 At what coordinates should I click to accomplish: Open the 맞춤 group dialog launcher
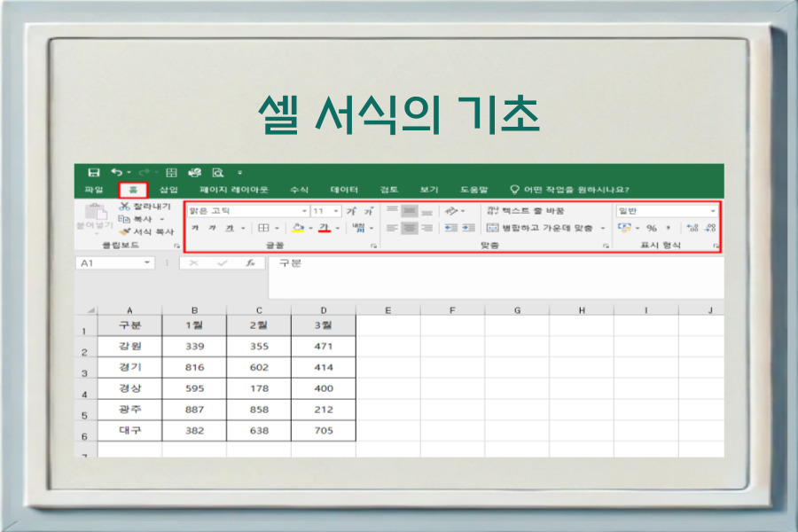click(606, 246)
